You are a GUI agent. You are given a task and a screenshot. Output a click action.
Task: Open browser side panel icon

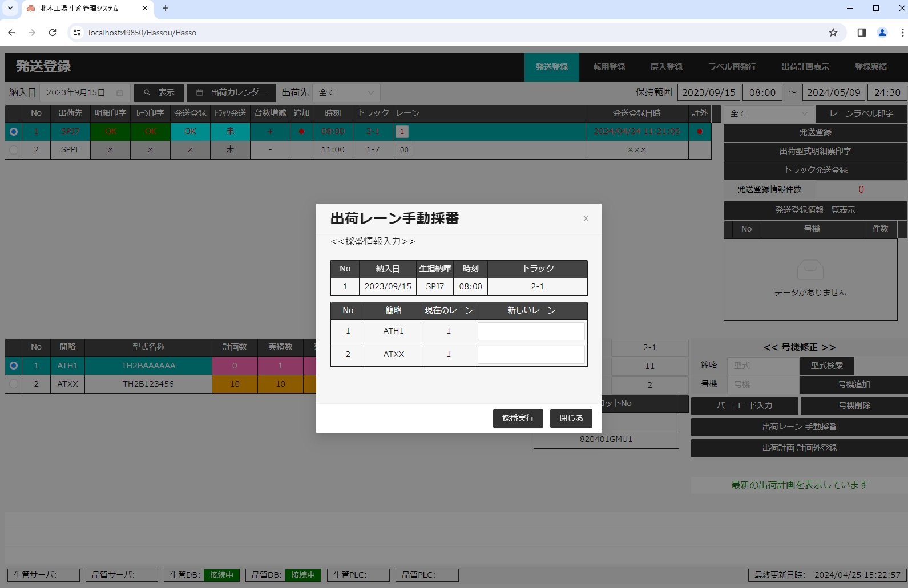862,33
